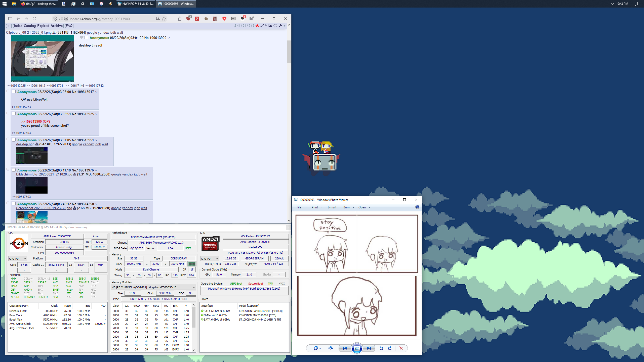Open the Clipboard_08-21-2026_01.png file link
Image resolution: width=644 pixels, height=362 pixels.
[29, 33]
